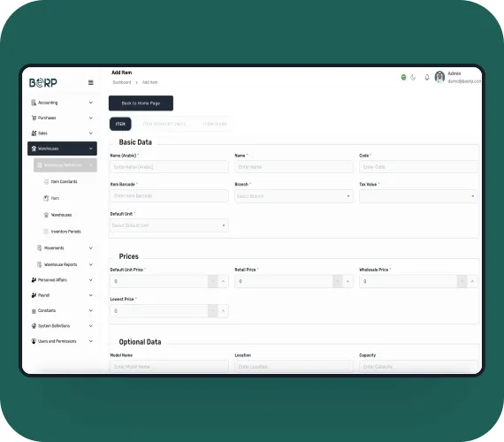
Task: Expand the Warehouse Reports chevron
Action: [91, 264]
